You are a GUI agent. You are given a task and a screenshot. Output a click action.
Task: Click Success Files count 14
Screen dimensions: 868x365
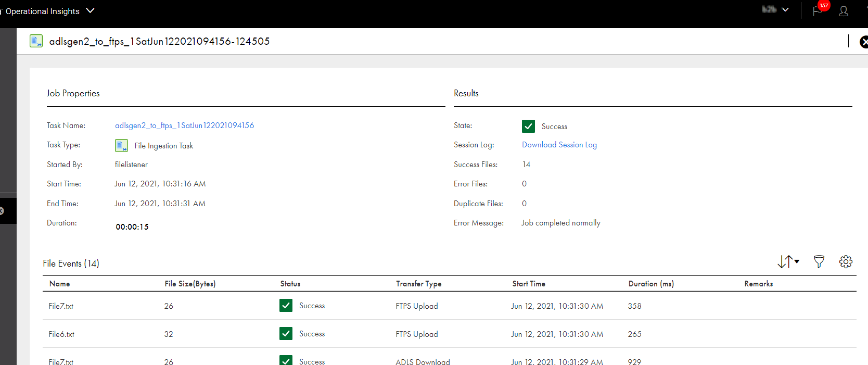[526, 165]
